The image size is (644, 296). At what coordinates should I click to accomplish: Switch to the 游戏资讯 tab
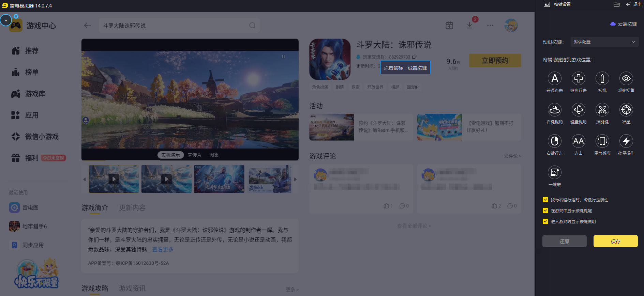pyautogui.click(x=132, y=289)
